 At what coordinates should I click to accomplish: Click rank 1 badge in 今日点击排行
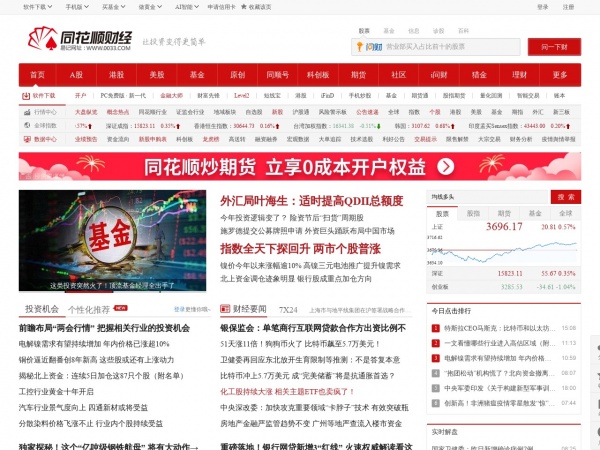tap(435, 328)
